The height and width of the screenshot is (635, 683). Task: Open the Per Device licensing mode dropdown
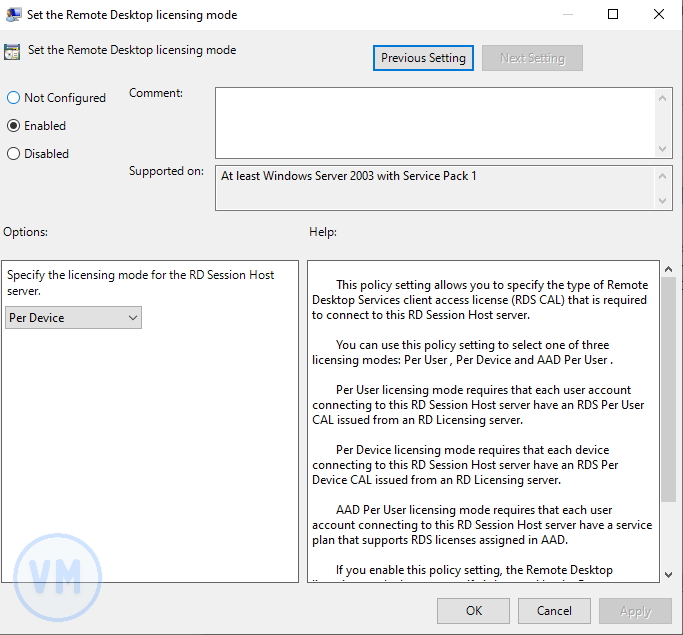click(73, 318)
